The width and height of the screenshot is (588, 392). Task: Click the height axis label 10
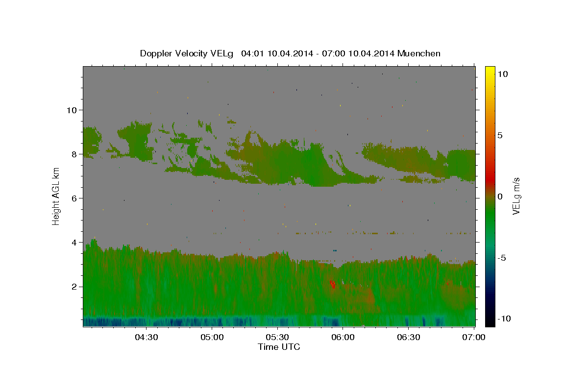coord(71,110)
